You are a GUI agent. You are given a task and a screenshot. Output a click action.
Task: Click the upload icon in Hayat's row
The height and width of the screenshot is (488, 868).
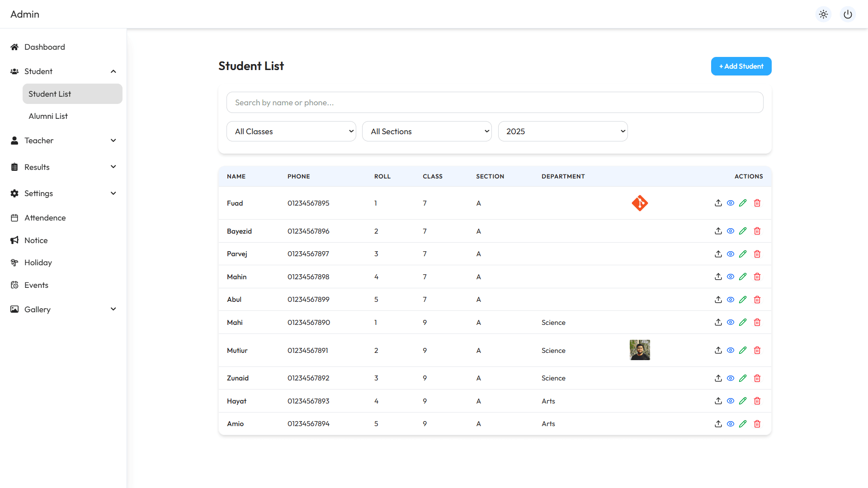click(x=718, y=401)
